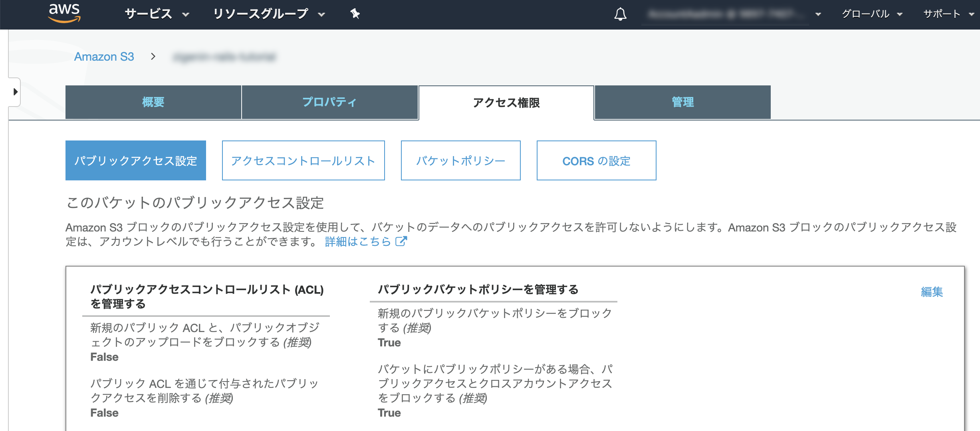Image resolution: width=980 pixels, height=431 pixels.
Task: Select パブリックアクセス設定
Action: click(135, 160)
